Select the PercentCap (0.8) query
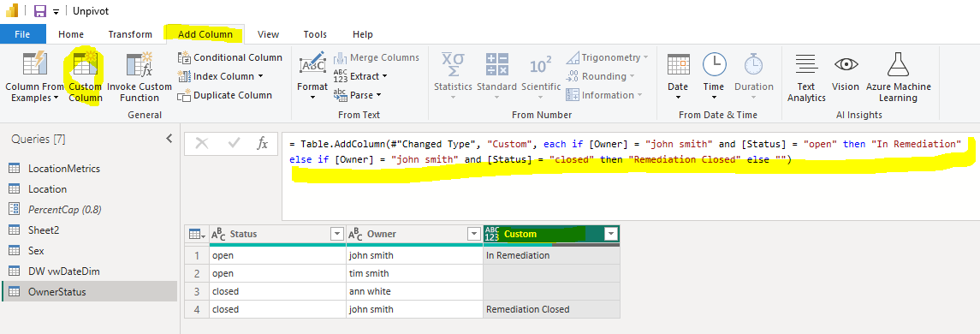 click(89, 210)
